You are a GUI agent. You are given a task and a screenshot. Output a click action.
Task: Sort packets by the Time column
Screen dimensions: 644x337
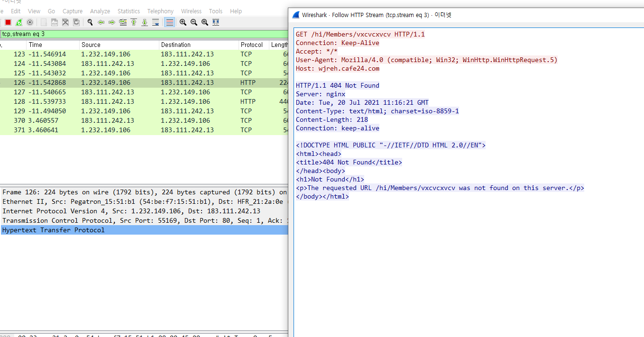click(x=52, y=45)
